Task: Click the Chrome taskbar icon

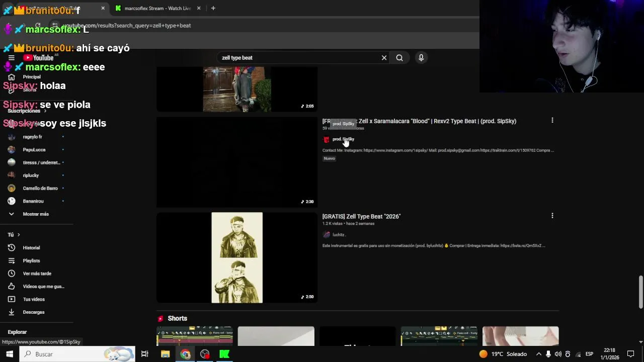Action: 185,354
